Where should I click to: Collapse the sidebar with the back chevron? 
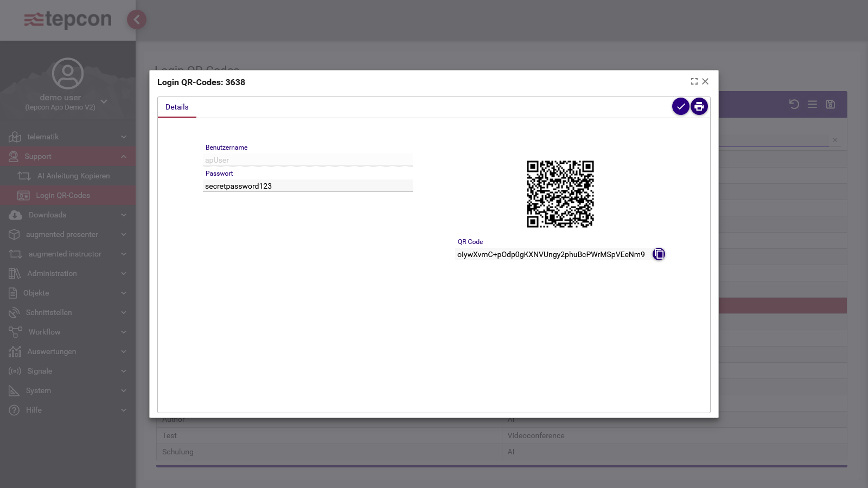pyautogui.click(x=137, y=20)
